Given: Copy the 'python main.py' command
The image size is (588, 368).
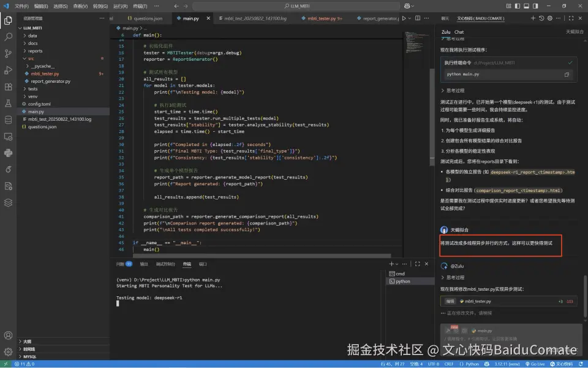Looking at the screenshot, I should coord(567,74).
